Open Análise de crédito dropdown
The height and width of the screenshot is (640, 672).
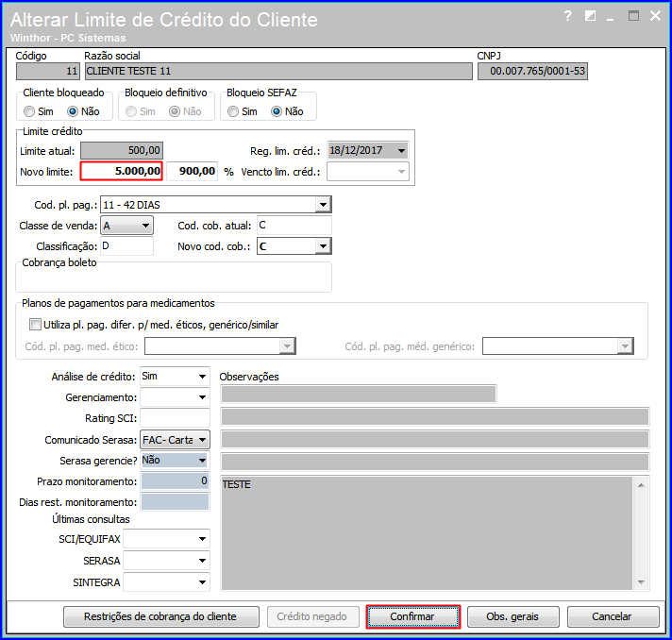pyautogui.click(x=202, y=377)
